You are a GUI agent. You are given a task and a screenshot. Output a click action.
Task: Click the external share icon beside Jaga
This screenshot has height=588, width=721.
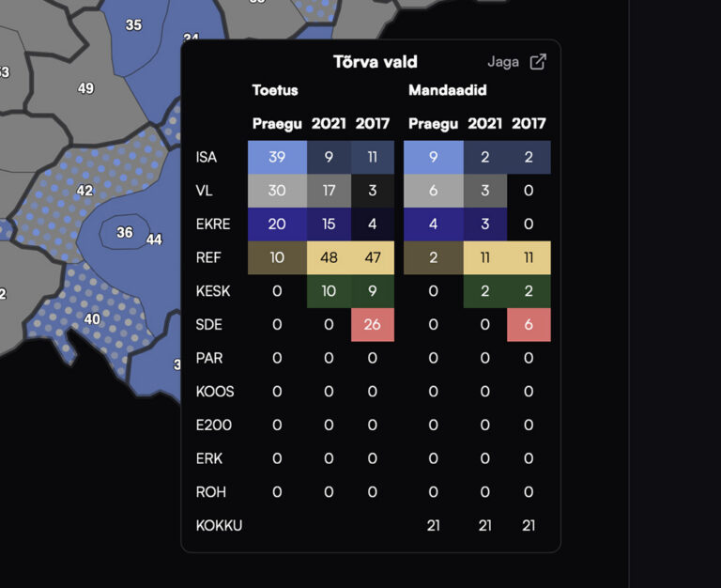pyautogui.click(x=538, y=62)
